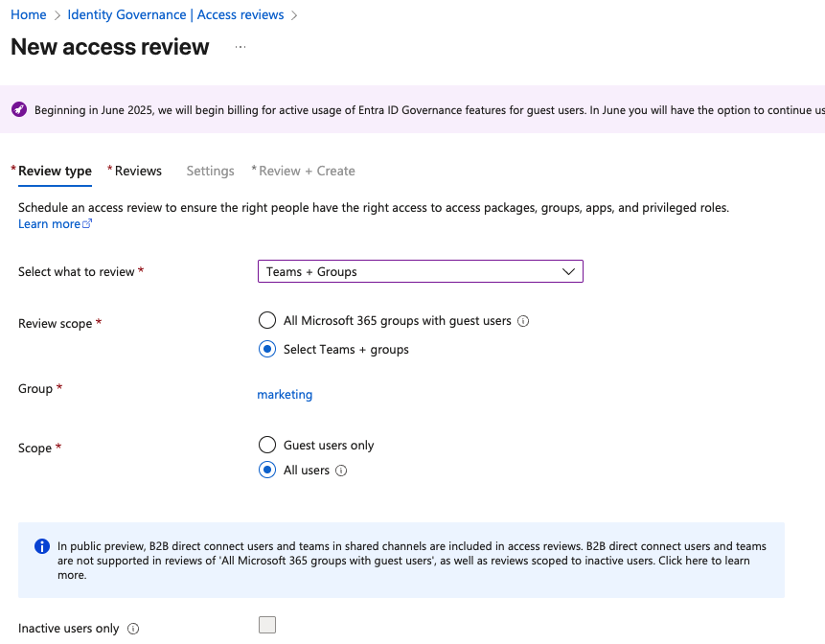
Task: Open the ellipsis menu beside New access review
Action: (x=241, y=47)
